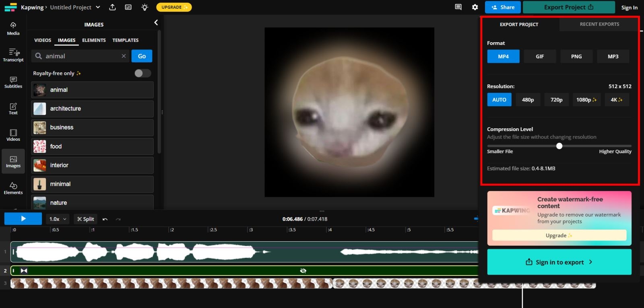Select MP4 export format
The image size is (644, 308).
pos(503,56)
